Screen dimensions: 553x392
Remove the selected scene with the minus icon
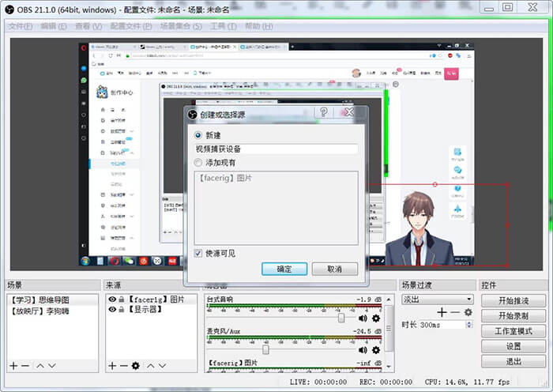pyautogui.click(x=25, y=366)
